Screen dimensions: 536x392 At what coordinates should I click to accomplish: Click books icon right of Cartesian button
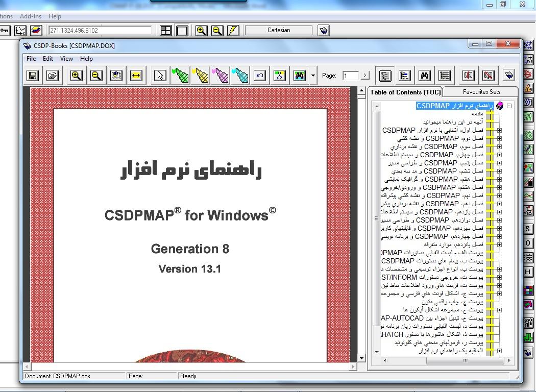pyautogui.click(x=323, y=31)
